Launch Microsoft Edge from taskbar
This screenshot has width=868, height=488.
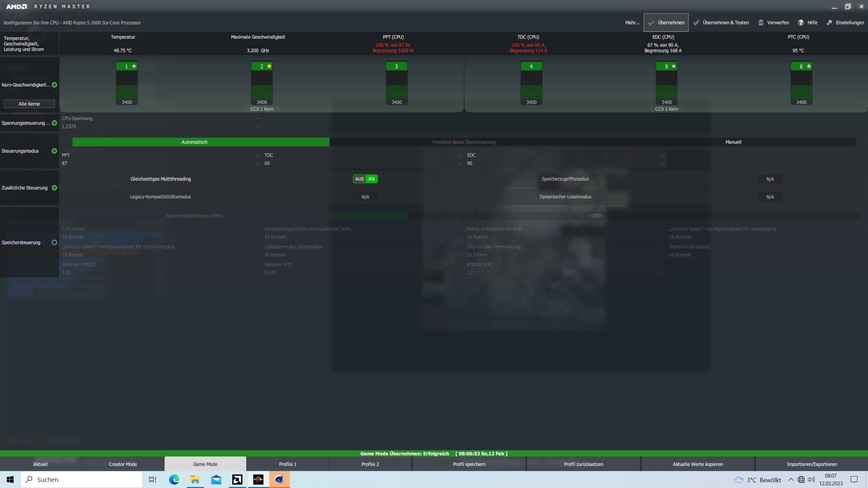click(174, 480)
